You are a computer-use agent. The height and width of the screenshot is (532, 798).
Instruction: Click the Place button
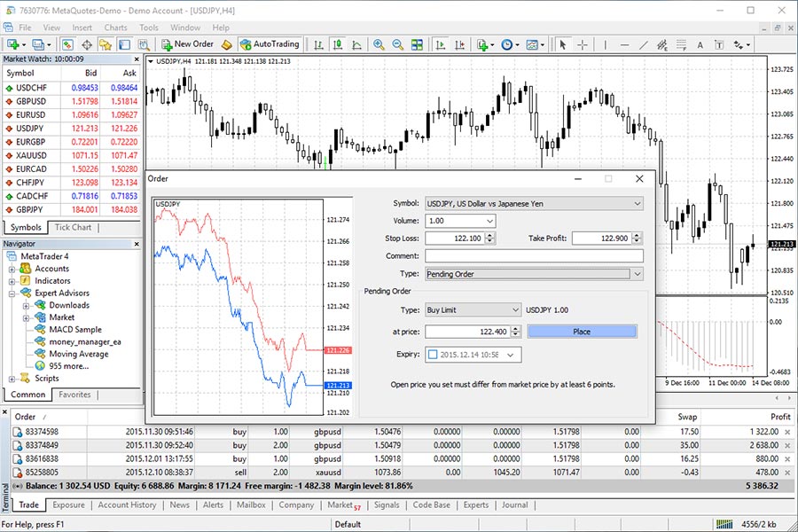(582, 332)
